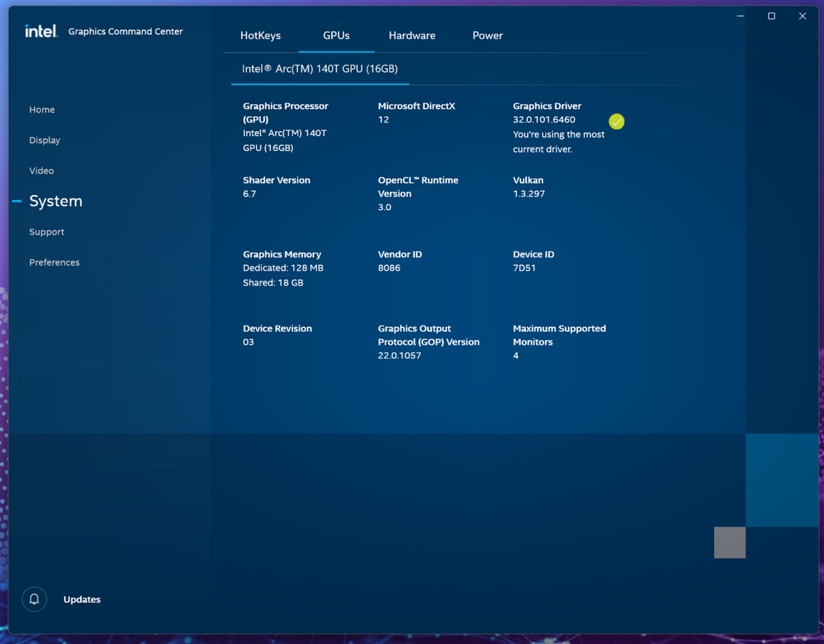This screenshot has width=824, height=644.
Task: Open Preferences in the sidebar
Action: pyautogui.click(x=54, y=262)
